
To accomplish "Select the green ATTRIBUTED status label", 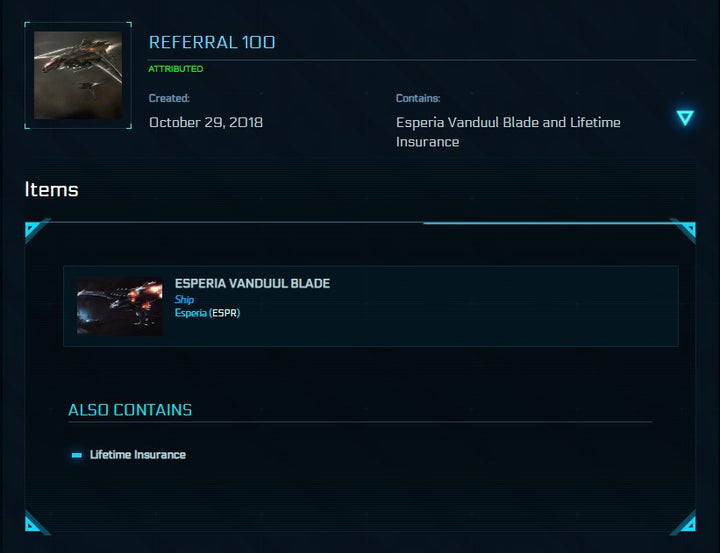I will pyautogui.click(x=175, y=69).
